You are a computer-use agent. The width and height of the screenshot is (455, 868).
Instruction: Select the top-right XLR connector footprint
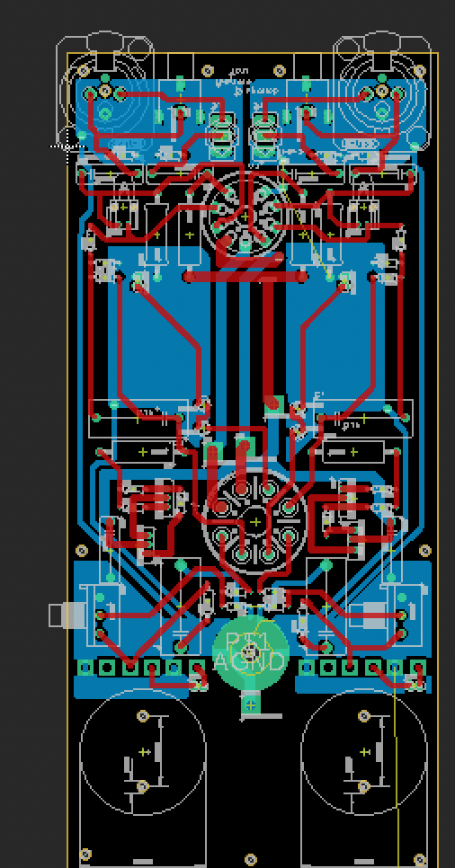[382, 92]
